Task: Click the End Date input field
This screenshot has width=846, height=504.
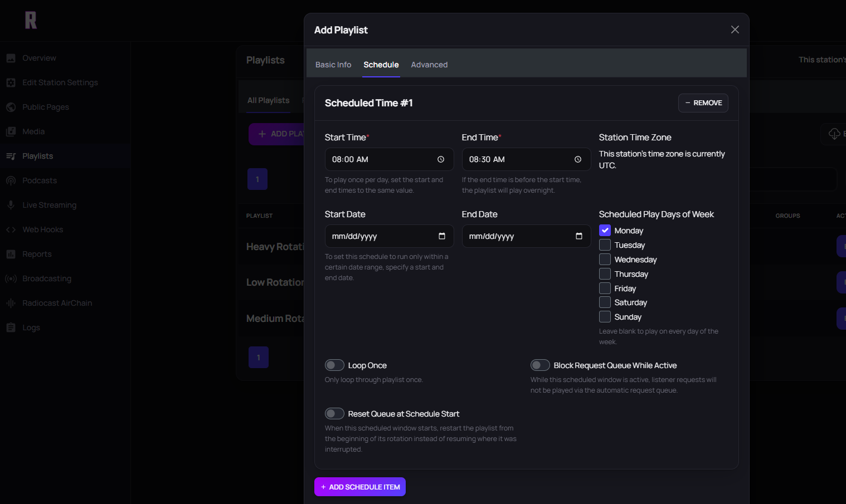Action: (x=526, y=236)
